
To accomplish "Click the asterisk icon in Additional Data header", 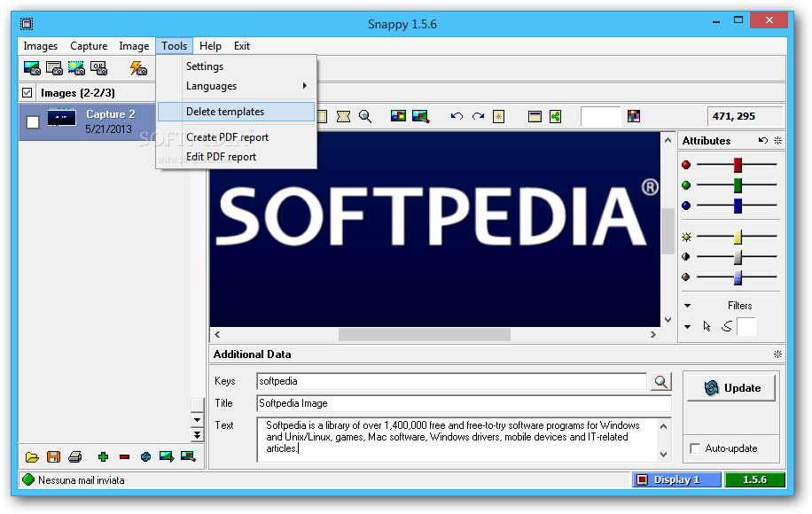I will (777, 354).
